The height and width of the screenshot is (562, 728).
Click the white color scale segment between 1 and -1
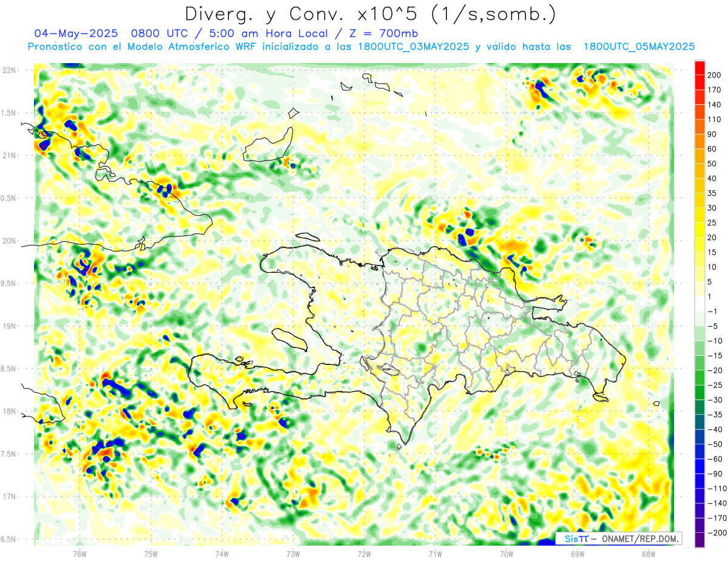[x=699, y=304]
